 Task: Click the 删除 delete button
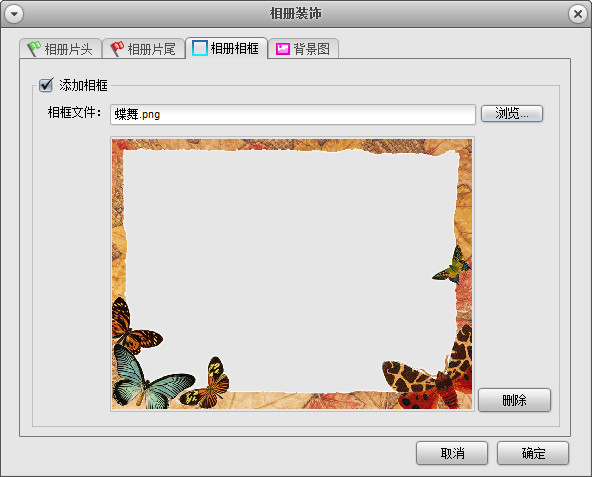(x=514, y=400)
